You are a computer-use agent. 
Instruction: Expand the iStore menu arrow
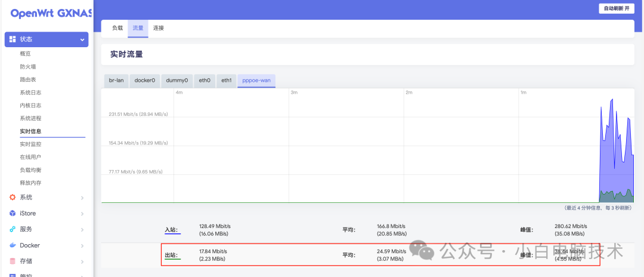coord(82,214)
